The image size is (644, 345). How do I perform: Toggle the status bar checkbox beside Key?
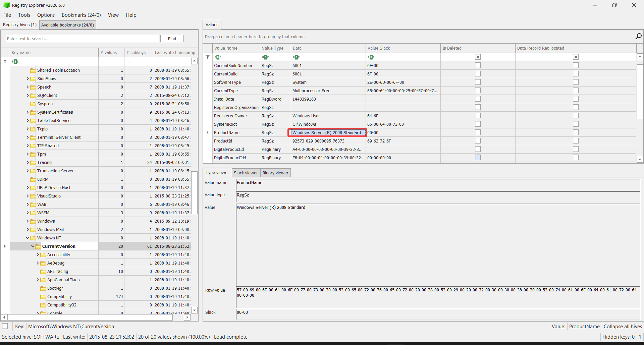coord(5,326)
